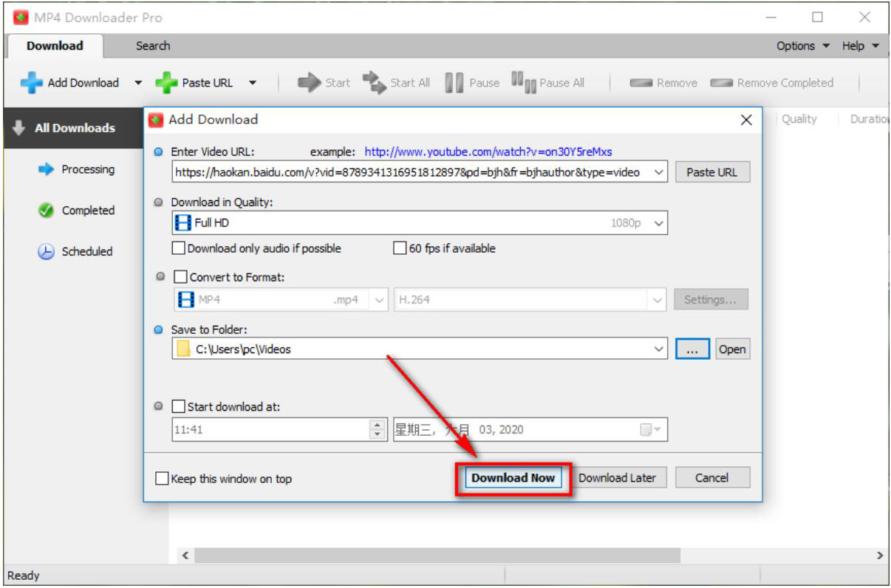Switch to the Download tab
The image size is (891, 588).
55,46
